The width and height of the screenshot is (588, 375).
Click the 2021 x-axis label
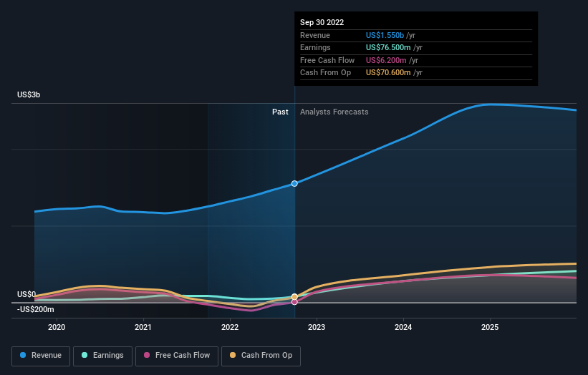(143, 327)
